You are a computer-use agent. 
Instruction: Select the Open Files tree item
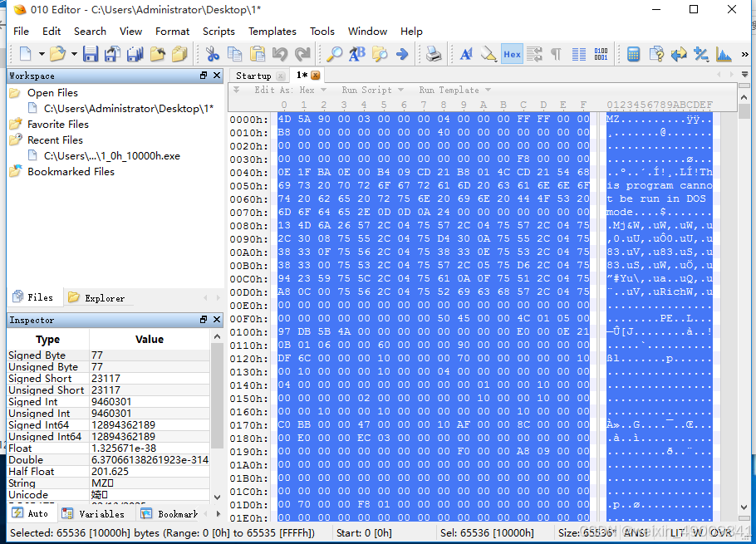(x=52, y=92)
